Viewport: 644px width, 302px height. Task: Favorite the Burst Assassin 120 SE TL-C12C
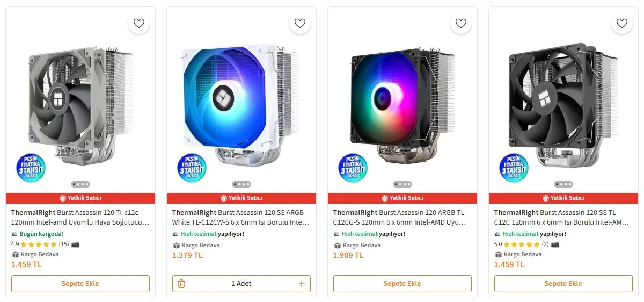(622, 23)
